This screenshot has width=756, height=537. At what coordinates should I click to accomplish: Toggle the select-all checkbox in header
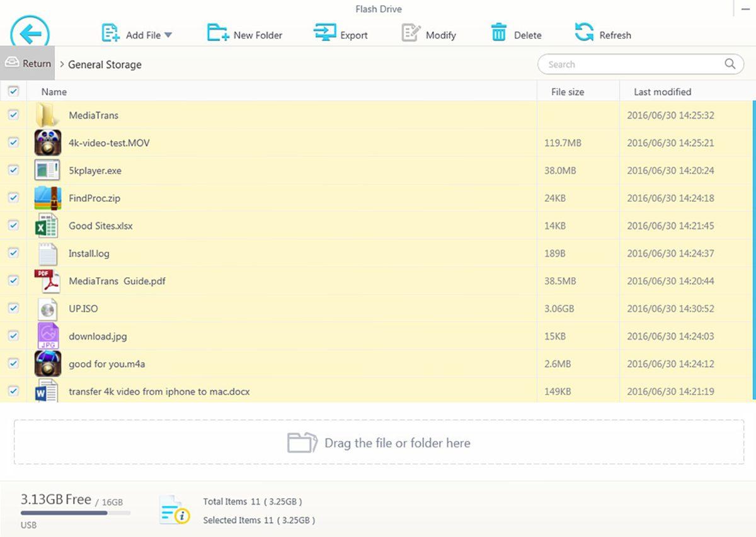click(13, 91)
